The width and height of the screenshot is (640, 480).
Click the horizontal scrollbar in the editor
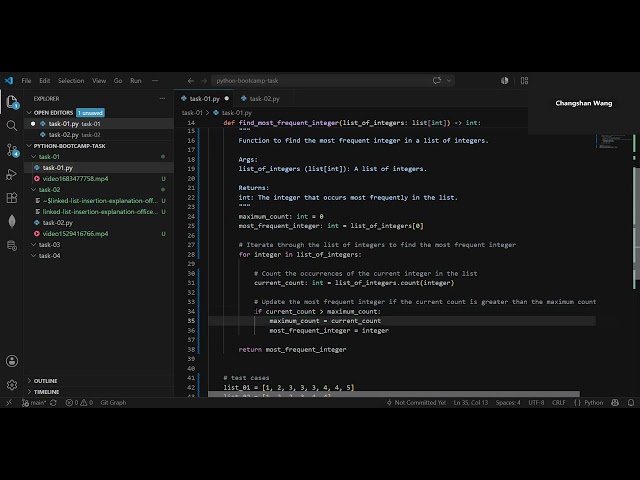coord(394,394)
